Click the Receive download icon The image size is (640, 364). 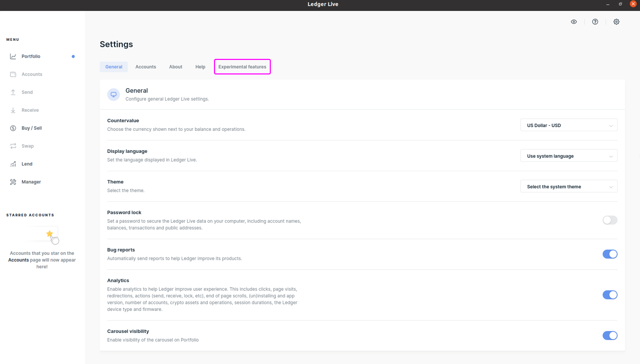13,110
